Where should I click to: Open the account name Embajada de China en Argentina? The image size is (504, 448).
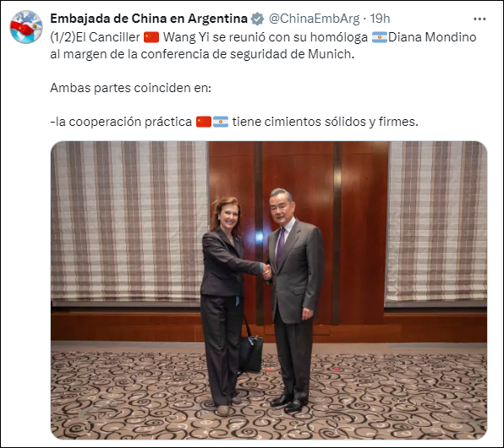pos(149,19)
